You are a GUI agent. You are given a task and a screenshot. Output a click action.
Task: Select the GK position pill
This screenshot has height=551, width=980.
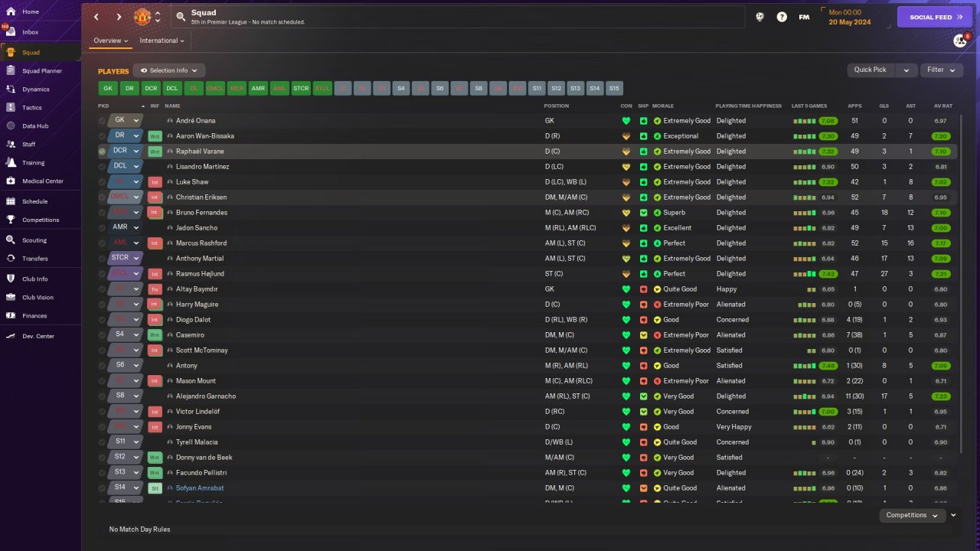(x=108, y=88)
